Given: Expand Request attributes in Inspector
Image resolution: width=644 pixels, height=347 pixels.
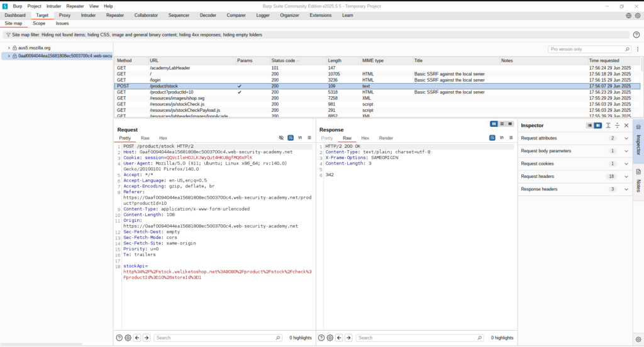Looking at the screenshot, I should tap(626, 138).
